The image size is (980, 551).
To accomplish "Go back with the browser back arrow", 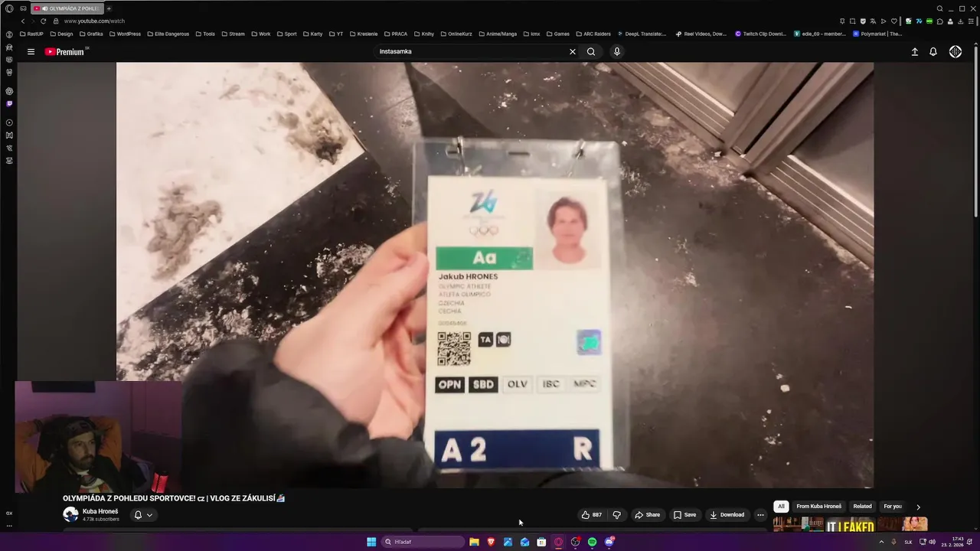I will point(22,21).
